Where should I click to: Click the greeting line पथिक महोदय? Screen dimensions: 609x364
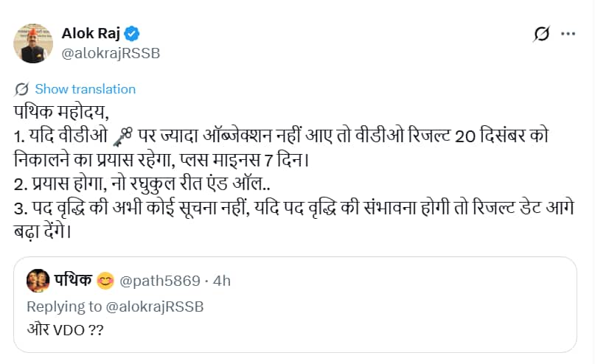pyautogui.click(x=60, y=113)
